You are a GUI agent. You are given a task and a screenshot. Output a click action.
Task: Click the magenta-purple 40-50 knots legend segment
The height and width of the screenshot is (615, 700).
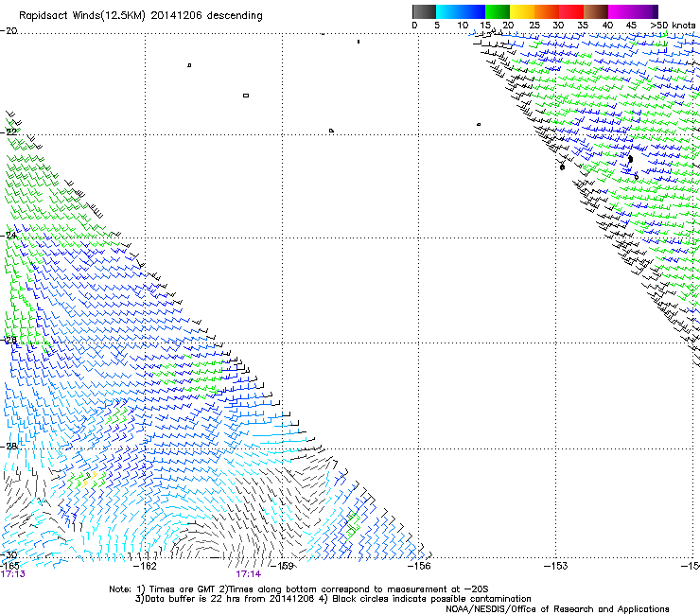(x=633, y=11)
